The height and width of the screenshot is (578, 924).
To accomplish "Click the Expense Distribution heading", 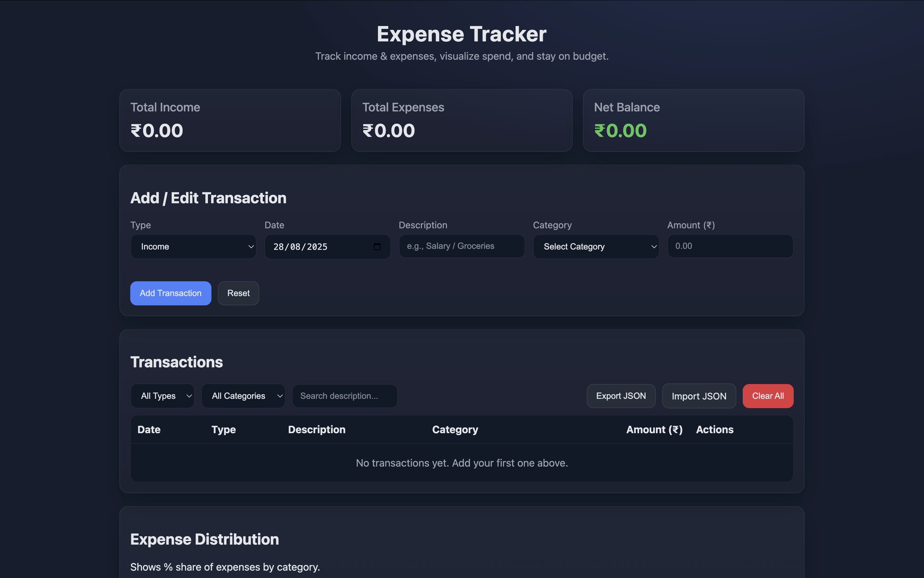I will pos(205,539).
